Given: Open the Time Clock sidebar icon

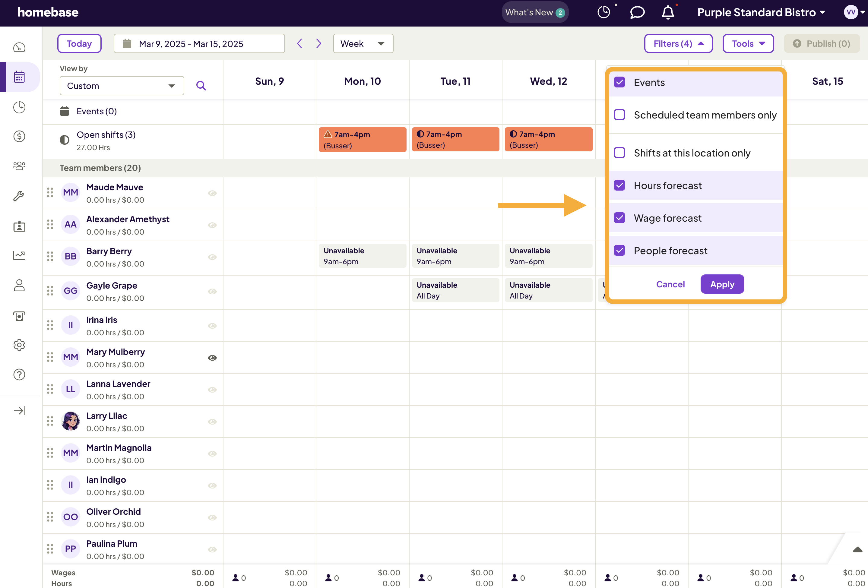Looking at the screenshot, I should 19,107.
